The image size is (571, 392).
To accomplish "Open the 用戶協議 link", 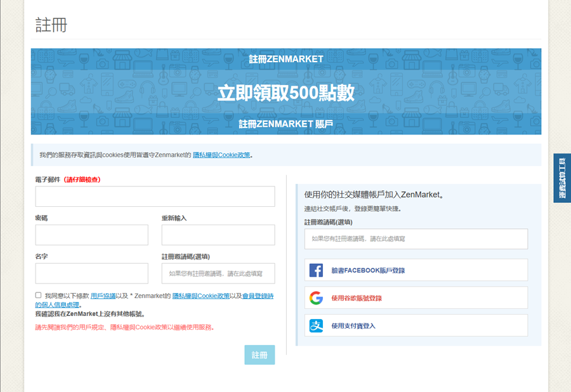I will (x=103, y=296).
